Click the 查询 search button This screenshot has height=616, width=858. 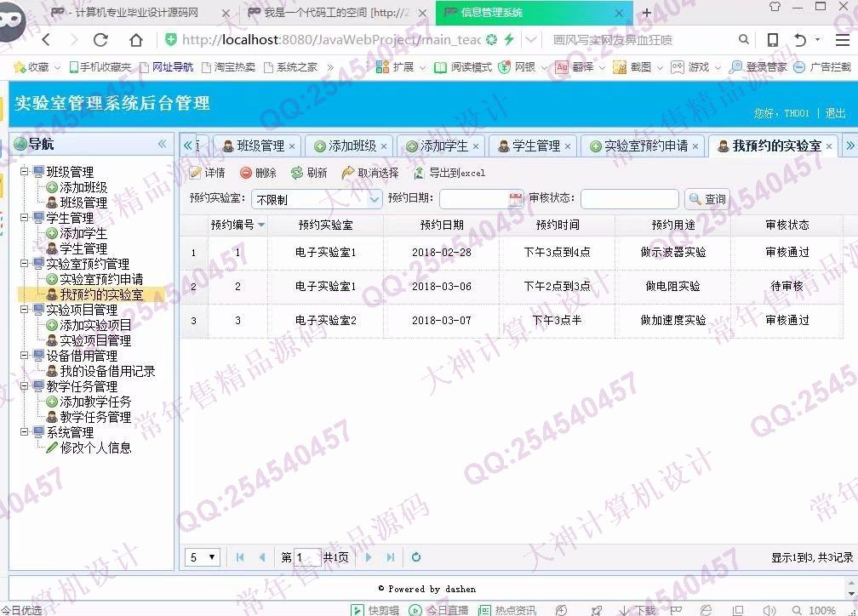[x=707, y=199]
